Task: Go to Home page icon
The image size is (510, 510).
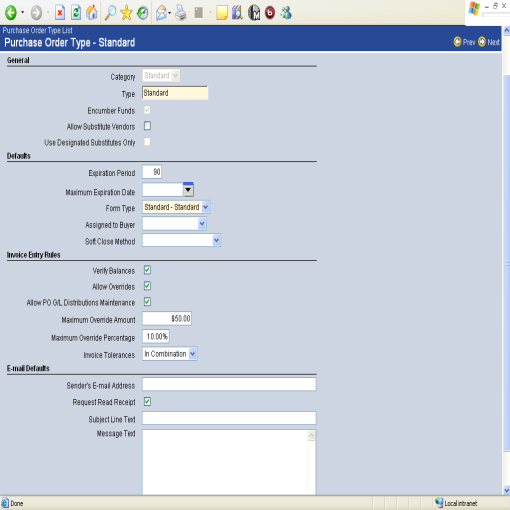Action: click(x=92, y=13)
